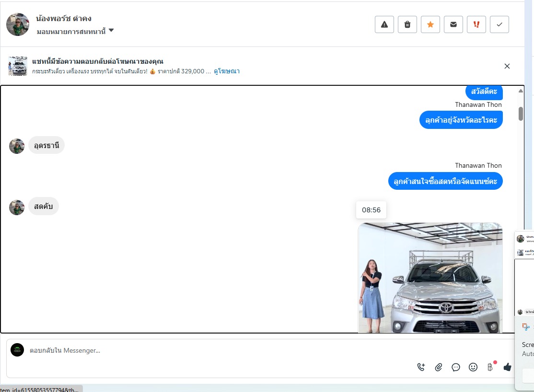Delete conversation using the trash icon

click(407, 24)
